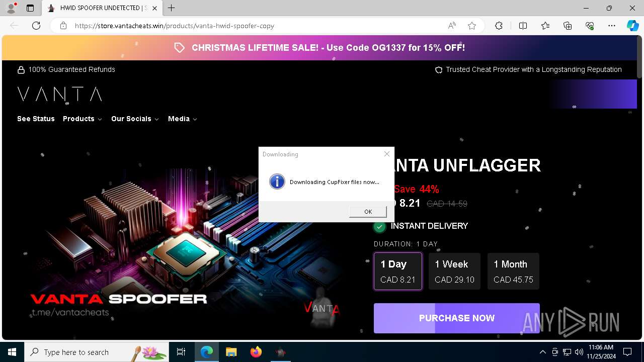644x362 pixels.
Task: Expand the Media menu
Action: click(x=183, y=119)
